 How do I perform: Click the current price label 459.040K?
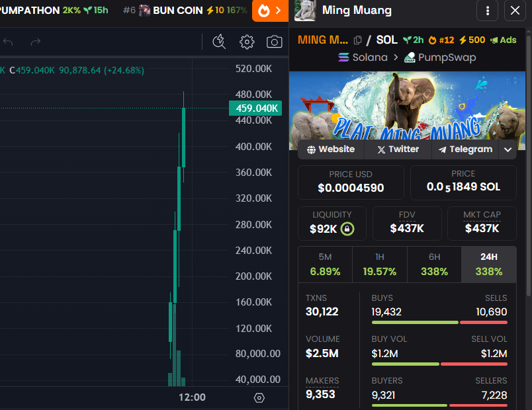(255, 108)
